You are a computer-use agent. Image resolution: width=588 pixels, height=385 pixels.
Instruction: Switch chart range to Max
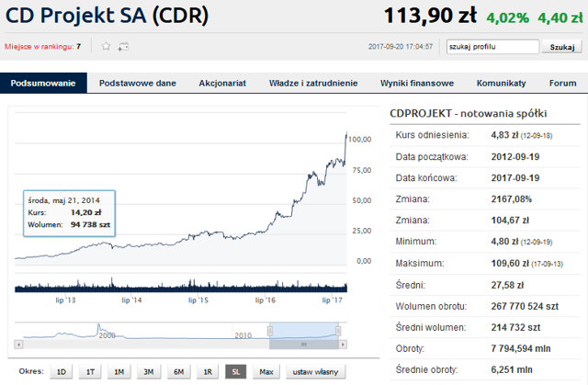(x=266, y=371)
